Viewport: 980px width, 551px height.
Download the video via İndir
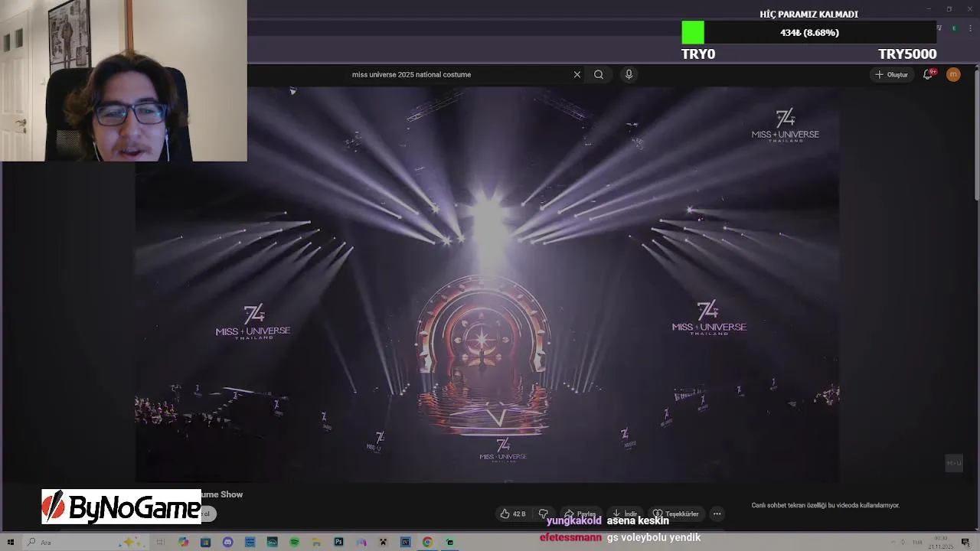click(x=625, y=514)
